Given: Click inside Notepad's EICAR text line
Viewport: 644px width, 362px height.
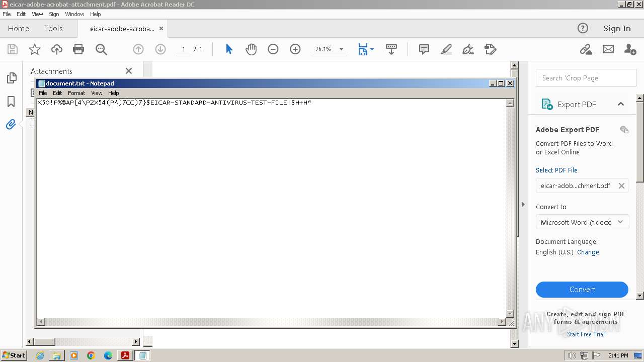Looking at the screenshot, I should click(174, 103).
